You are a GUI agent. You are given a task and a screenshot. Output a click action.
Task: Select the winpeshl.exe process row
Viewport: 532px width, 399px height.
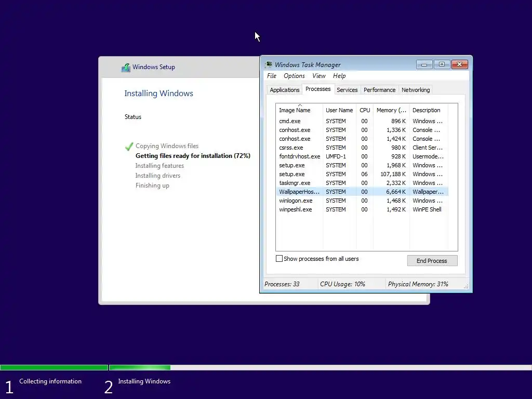pos(362,209)
